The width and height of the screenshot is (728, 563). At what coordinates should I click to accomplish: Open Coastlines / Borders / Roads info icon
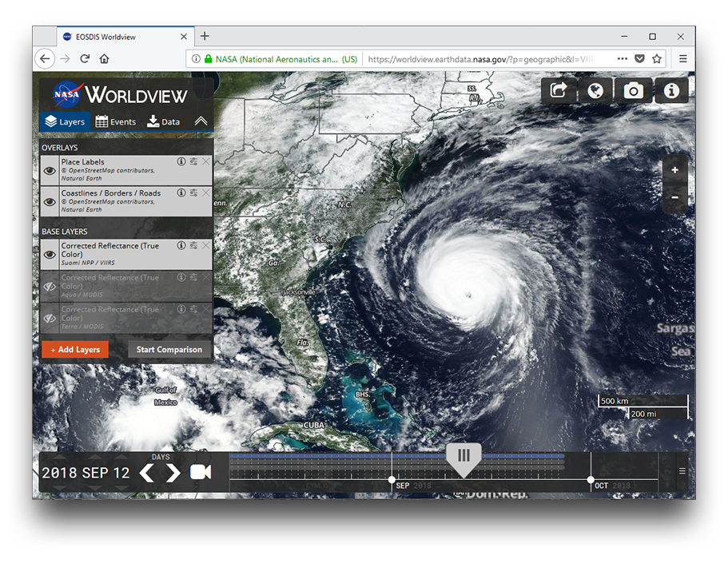(181, 192)
